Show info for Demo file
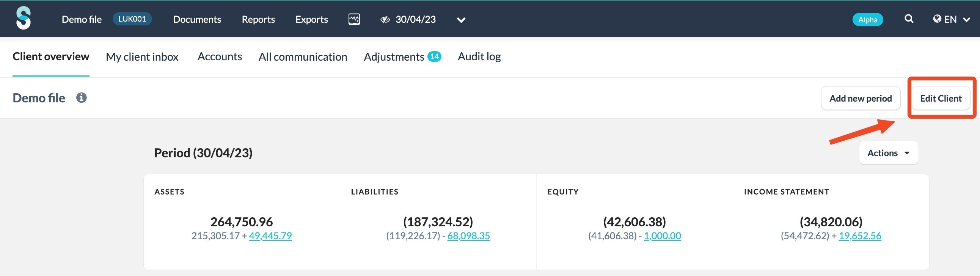The width and height of the screenshot is (980, 276). [81, 98]
